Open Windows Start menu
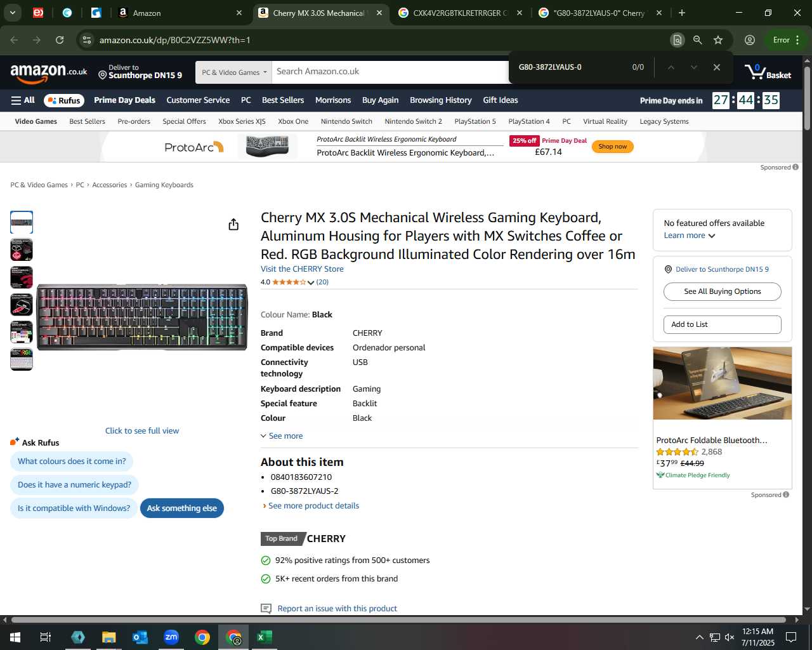812x650 pixels. (15, 637)
